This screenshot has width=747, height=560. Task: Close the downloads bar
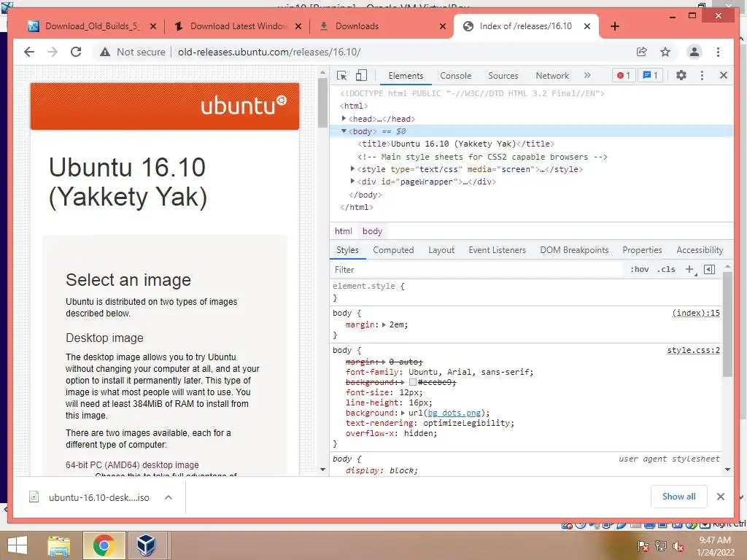tap(720, 497)
